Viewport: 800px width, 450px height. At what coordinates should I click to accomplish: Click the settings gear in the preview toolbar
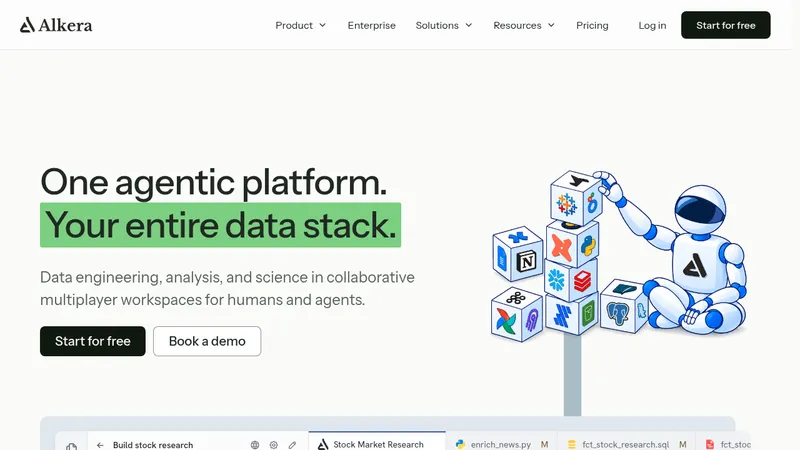pyautogui.click(x=273, y=445)
